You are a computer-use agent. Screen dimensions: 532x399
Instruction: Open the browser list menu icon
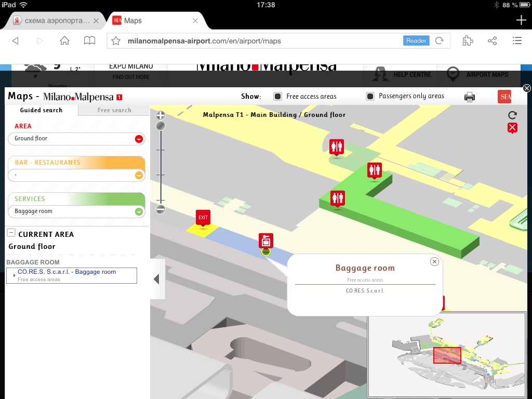click(x=517, y=41)
